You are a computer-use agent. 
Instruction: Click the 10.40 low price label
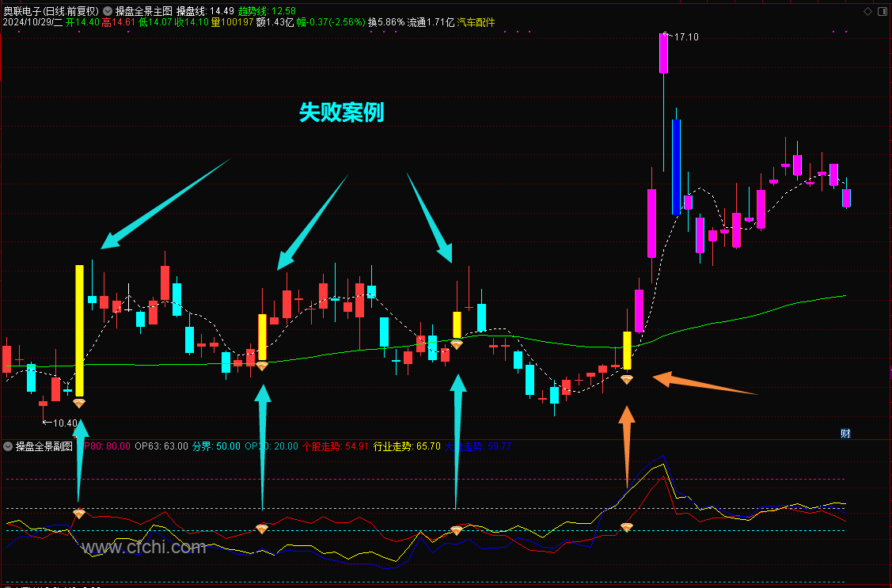pos(64,423)
